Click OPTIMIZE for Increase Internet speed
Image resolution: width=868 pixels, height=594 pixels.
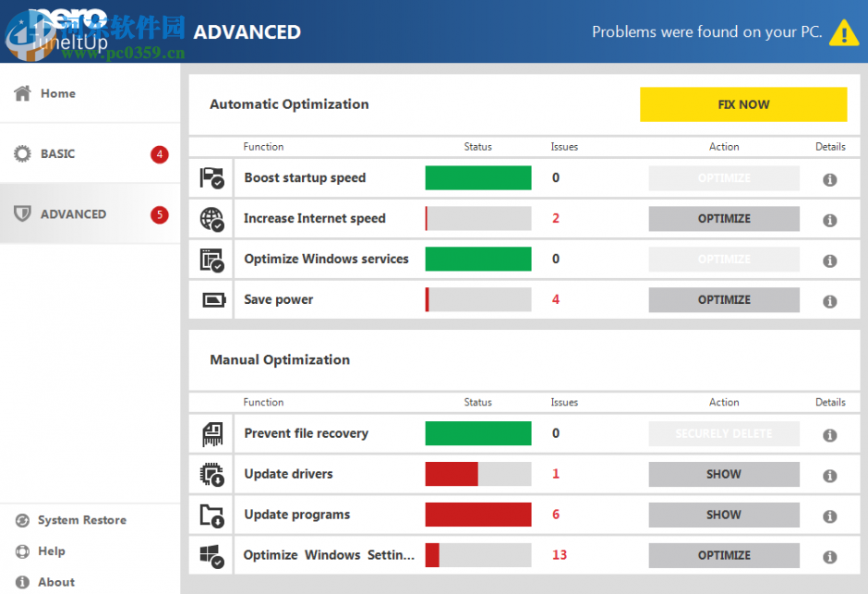pos(724,219)
